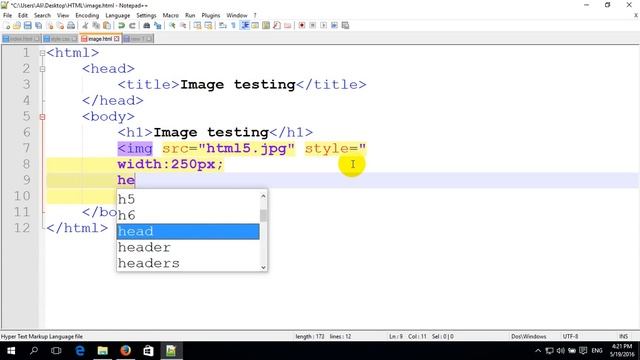The image size is (640, 360).
Task: Click the Copy toolbar icon
Action: [x=96, y=25]
